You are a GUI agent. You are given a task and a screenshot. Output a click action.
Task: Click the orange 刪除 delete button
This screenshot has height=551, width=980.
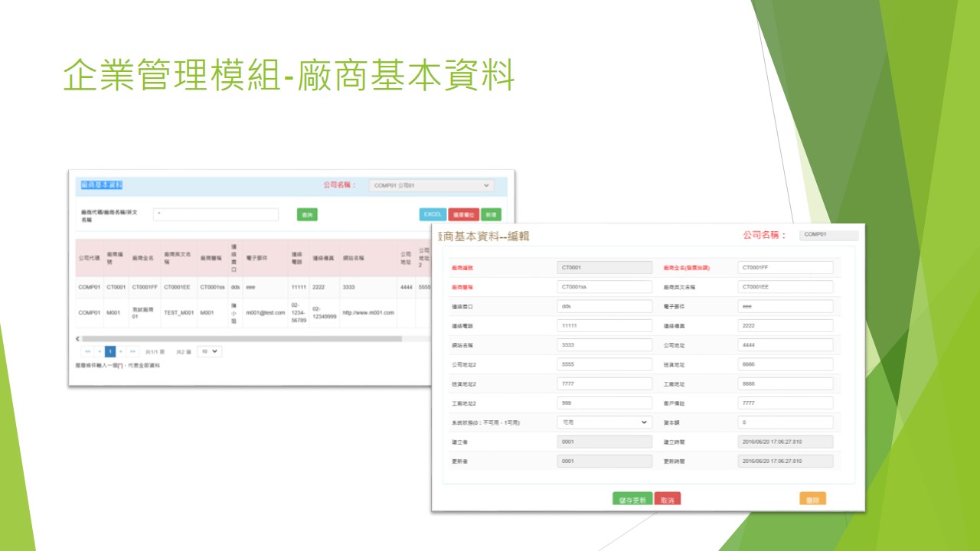tap(813, 499)
